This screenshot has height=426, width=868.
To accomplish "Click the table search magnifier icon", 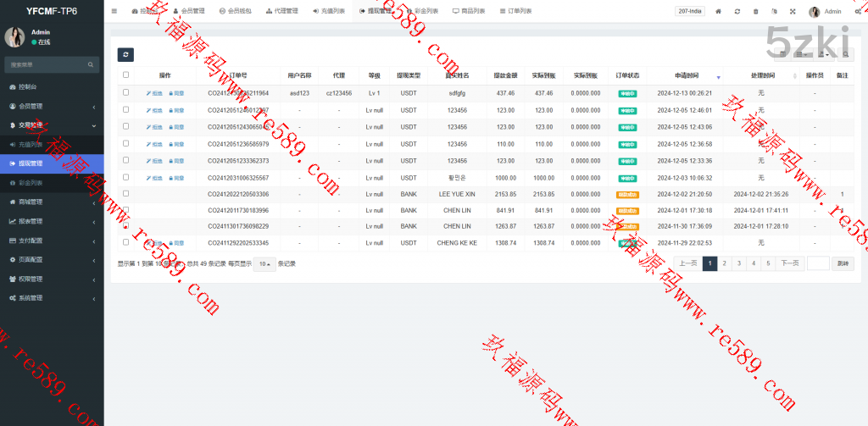I will [846, 54].
